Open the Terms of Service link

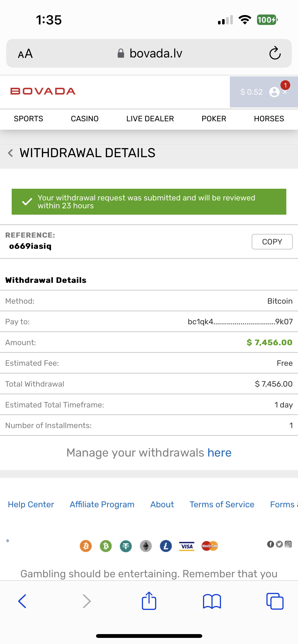tap(222, 504)
